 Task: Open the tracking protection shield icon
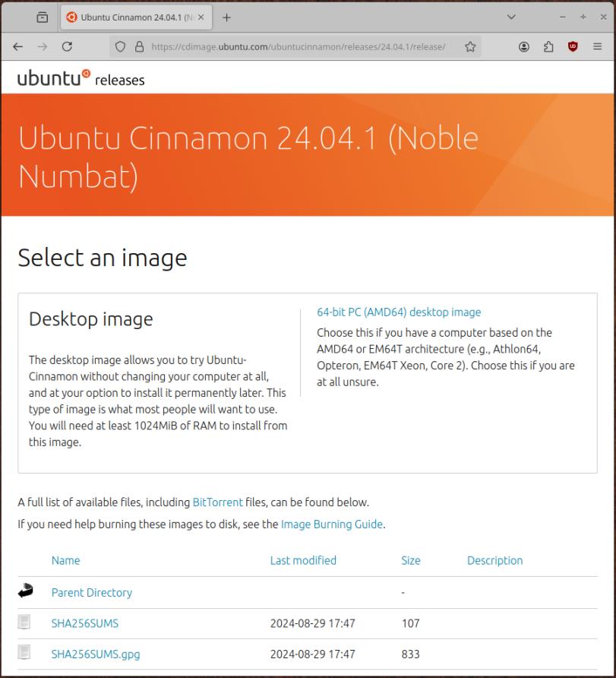pos(121,46)
